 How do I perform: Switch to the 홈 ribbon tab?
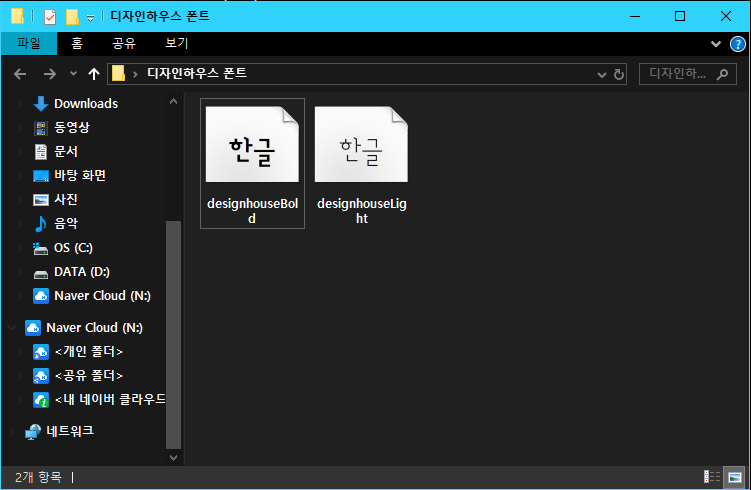[x=77, y=44]
